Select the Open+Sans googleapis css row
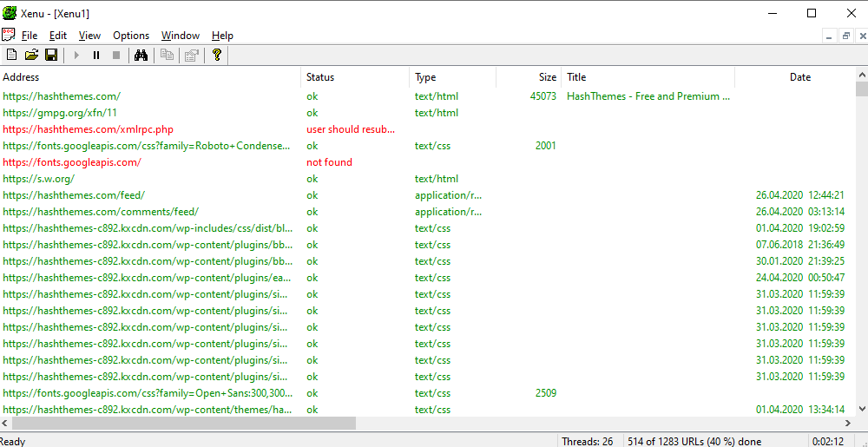Viewport: 868px width, 447px height. (x=428, y=393)
